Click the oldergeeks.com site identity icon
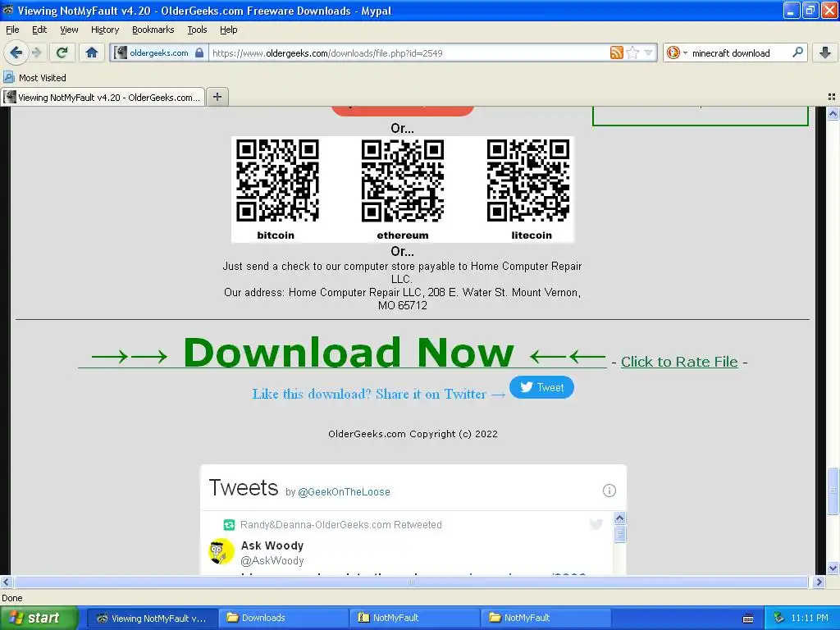Viewport: 840px width, 630px height. [121, 52]
